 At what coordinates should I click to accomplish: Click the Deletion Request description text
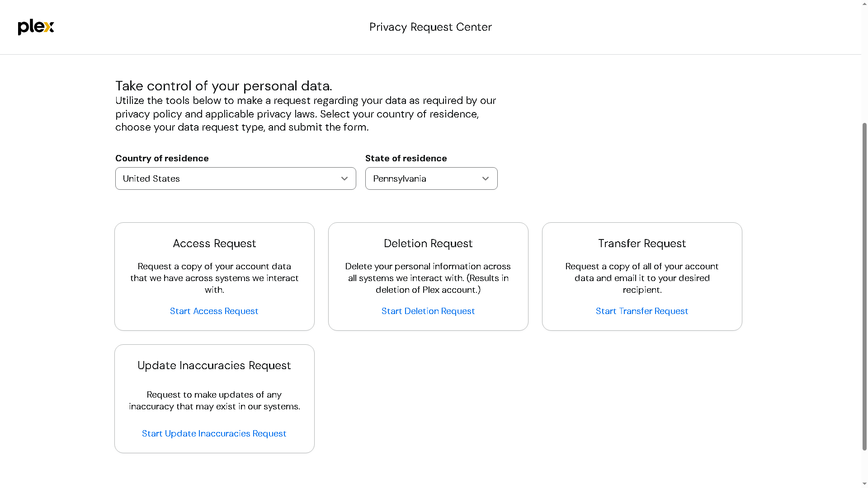428,278
